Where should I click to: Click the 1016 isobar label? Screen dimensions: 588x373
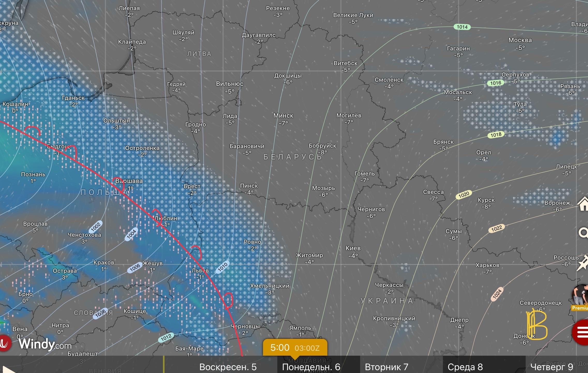(x=496, y=83)
